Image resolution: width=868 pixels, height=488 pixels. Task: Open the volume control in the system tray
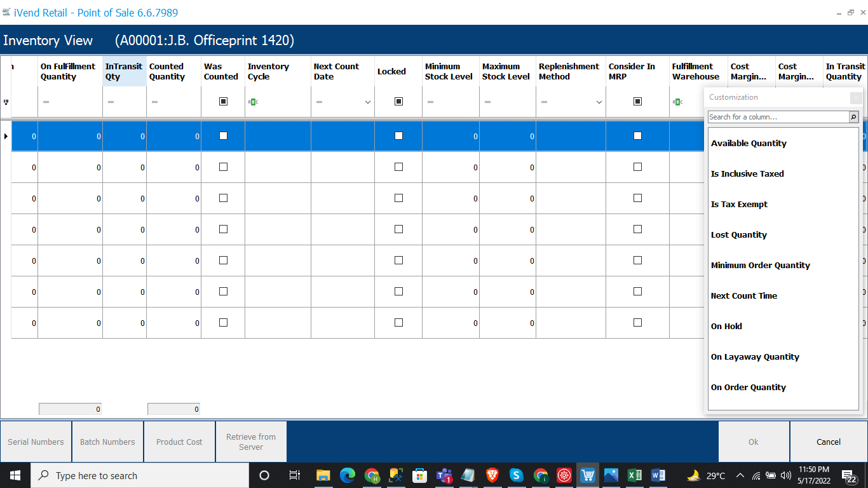pos(786,475)
